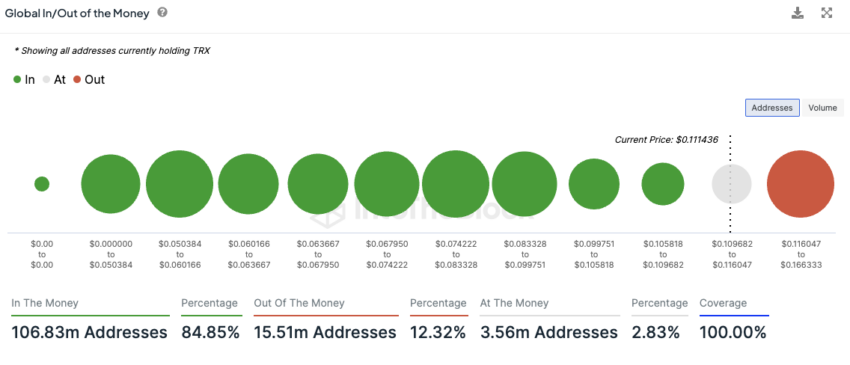Toggle the green In legend item
The width and height of the screenshot is (850, 365).
click(24, 80)
